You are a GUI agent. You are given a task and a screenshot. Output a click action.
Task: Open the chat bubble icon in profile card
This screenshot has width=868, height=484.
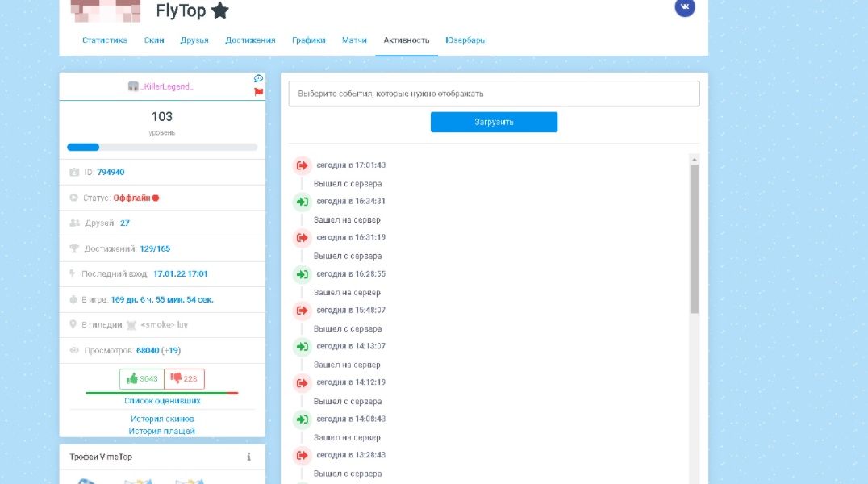(x=258, y=78)
